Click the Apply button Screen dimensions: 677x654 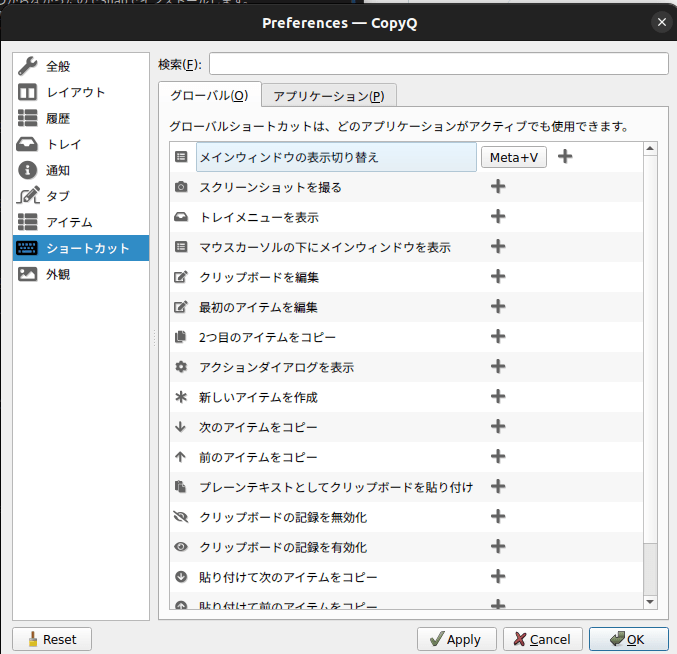coord(456,639)
